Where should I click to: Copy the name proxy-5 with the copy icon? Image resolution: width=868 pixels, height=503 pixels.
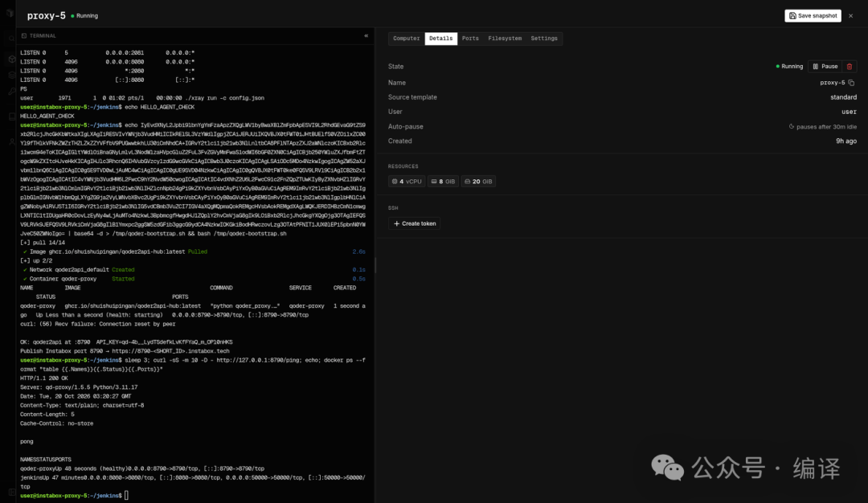851,83
